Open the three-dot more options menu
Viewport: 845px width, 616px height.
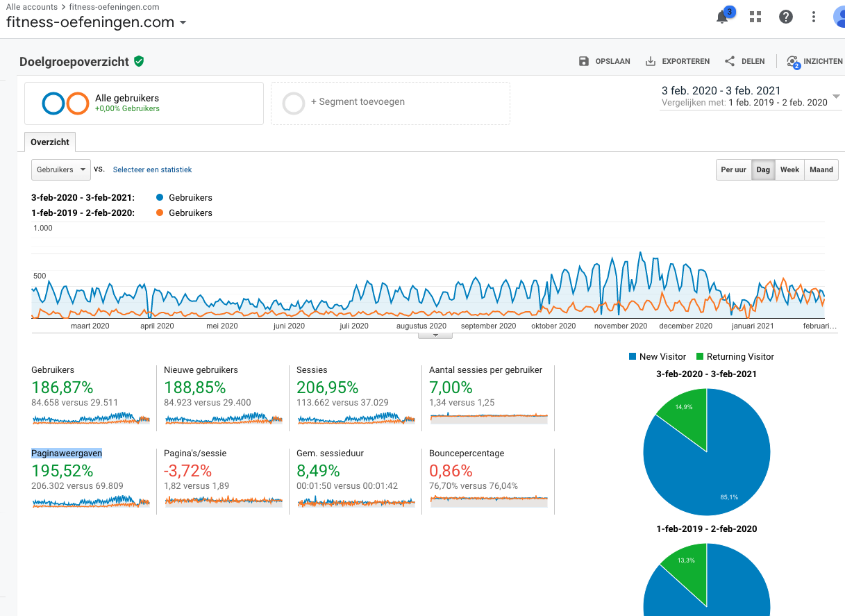(x=814, y=17)
